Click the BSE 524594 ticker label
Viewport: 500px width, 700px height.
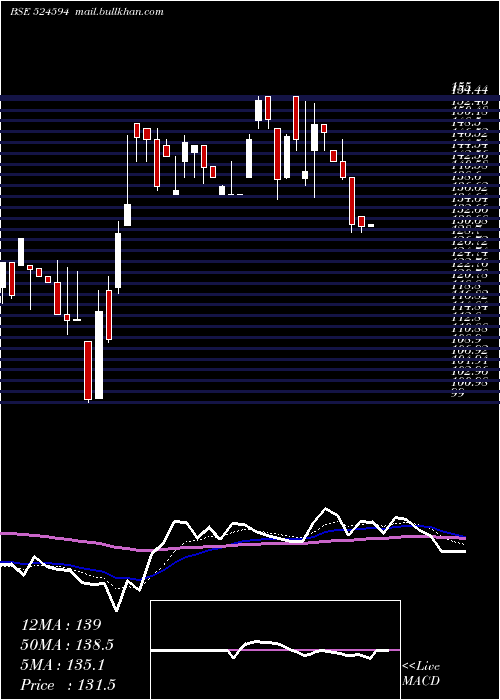[39, 12]
